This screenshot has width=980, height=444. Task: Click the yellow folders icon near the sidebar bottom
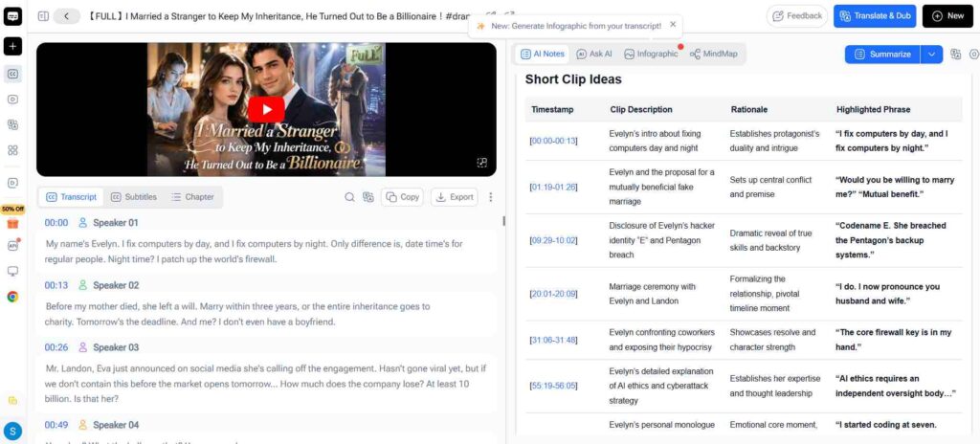[x=12, y=400]
